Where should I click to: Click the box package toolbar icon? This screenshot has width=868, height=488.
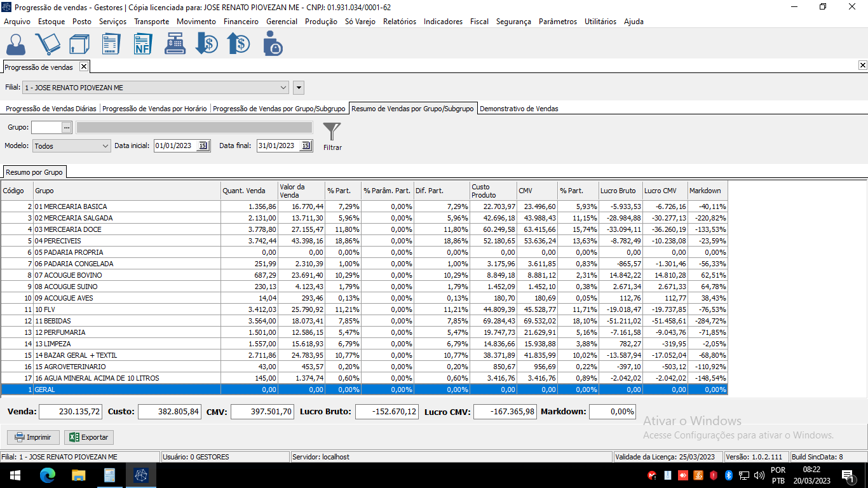[79, 44]
